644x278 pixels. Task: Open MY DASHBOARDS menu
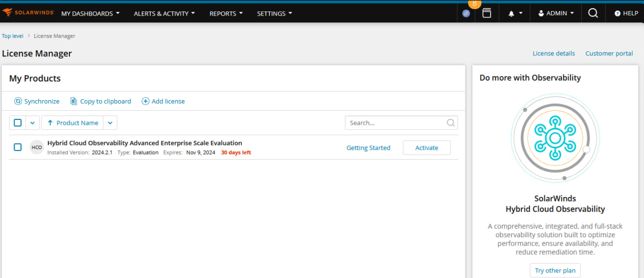tap(91, 14)
